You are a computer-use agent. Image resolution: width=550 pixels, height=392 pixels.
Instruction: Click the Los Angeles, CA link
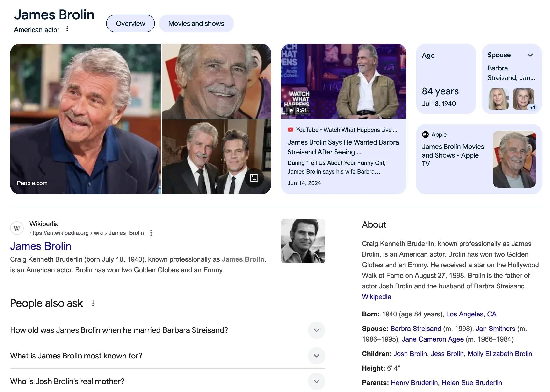[x=471, y=314]
